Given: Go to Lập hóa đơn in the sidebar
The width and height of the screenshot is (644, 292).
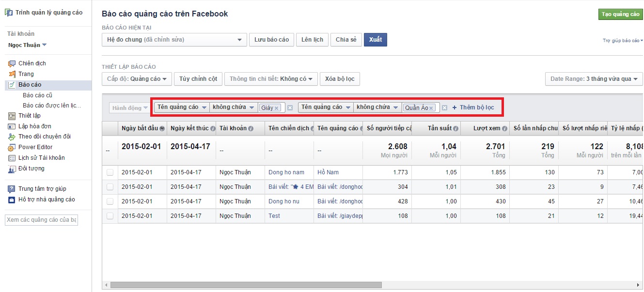Looking at the screenshot, I should pos(35,126).
